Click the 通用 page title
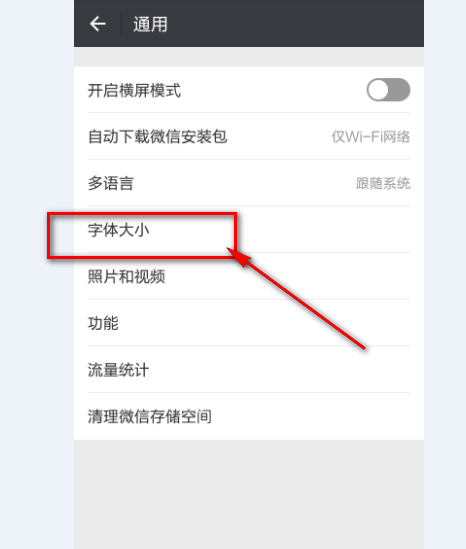 pyautogui.click(x=150, y=24)
